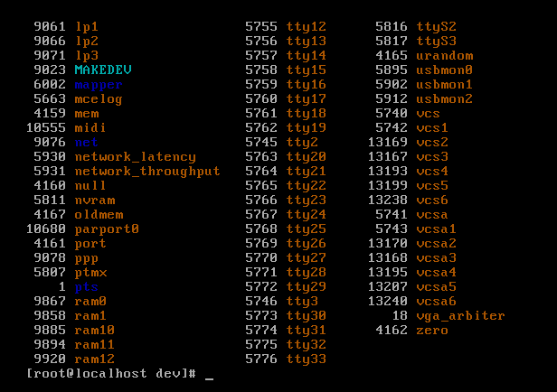Click inode number 10555 beside midi
The image size is (557, 392).
click(x=46, y=127)
